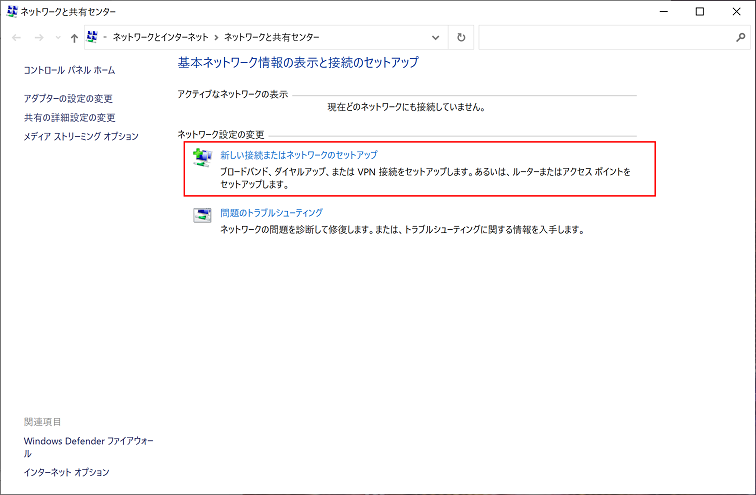The width and height of the screenshot is (756, 495).
Task: Open アダプターの設定の変更
Action: [x=68, y=98]
